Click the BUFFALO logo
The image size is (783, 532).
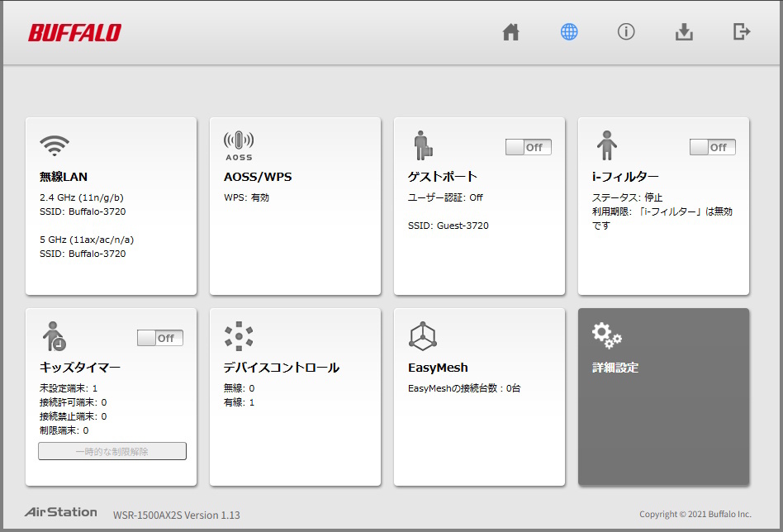coord(74,33)
